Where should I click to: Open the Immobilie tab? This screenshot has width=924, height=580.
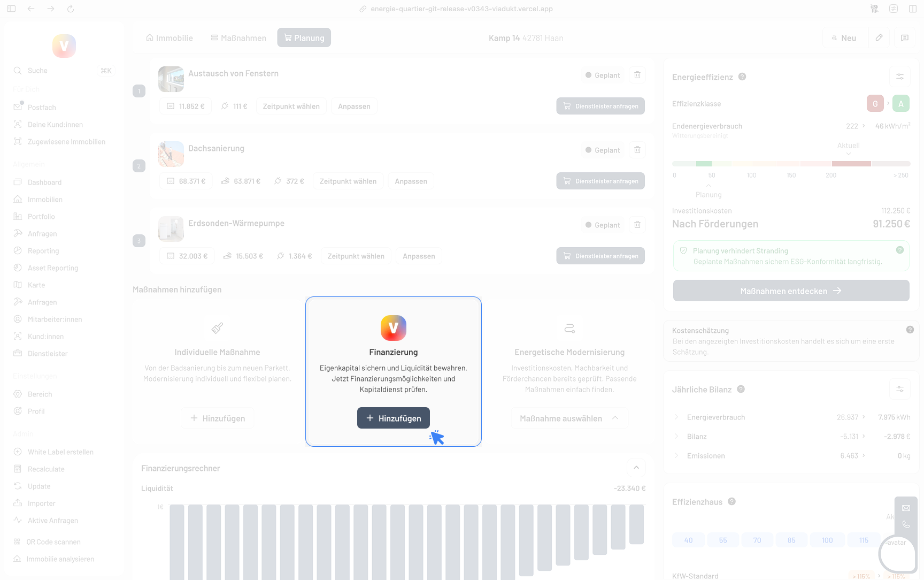pyautogui.click(x=170, y=38)
